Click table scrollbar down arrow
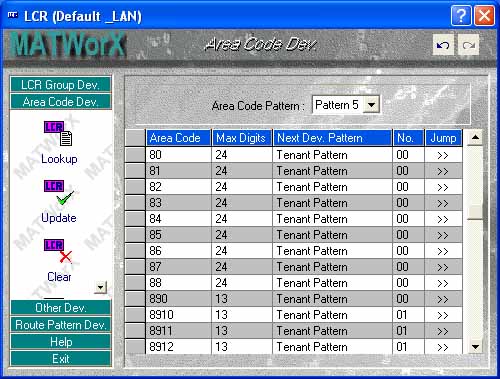The width and height of the screenshot is (500, 379). tap(475, 347)
